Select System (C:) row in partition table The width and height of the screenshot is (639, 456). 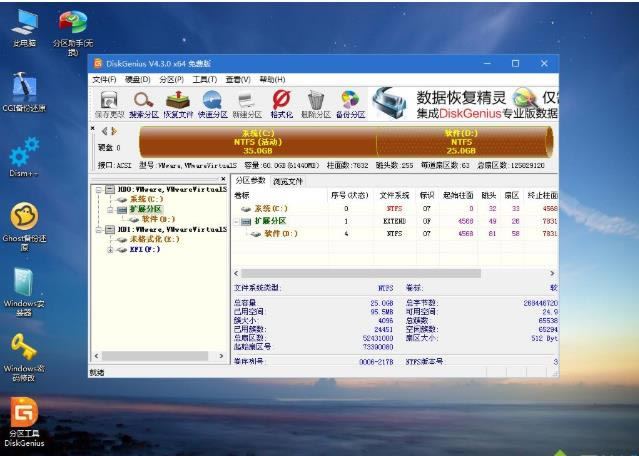click(x=395, y=209)
